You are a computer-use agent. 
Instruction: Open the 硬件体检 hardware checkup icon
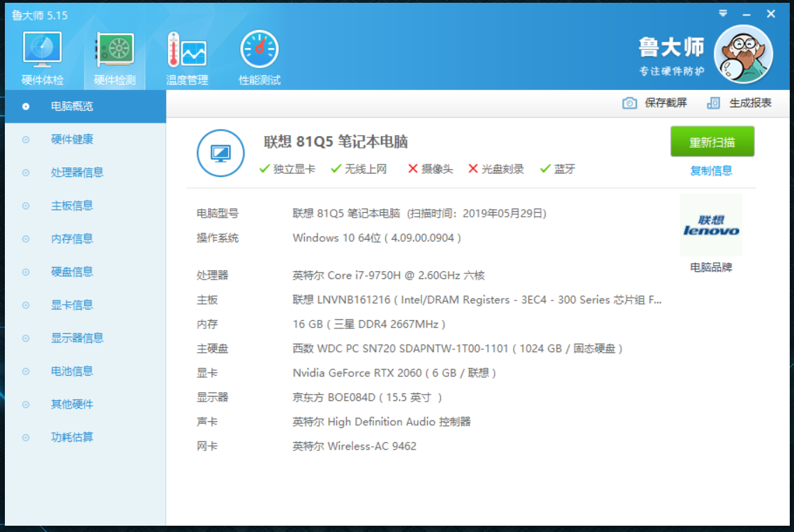click(x=42, y=50)
